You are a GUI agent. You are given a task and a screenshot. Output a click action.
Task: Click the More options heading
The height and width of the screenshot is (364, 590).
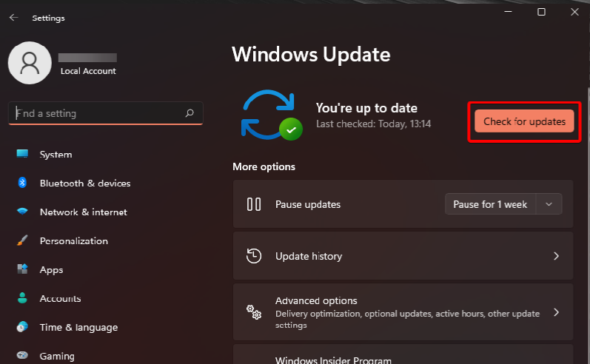coord(264,166)
